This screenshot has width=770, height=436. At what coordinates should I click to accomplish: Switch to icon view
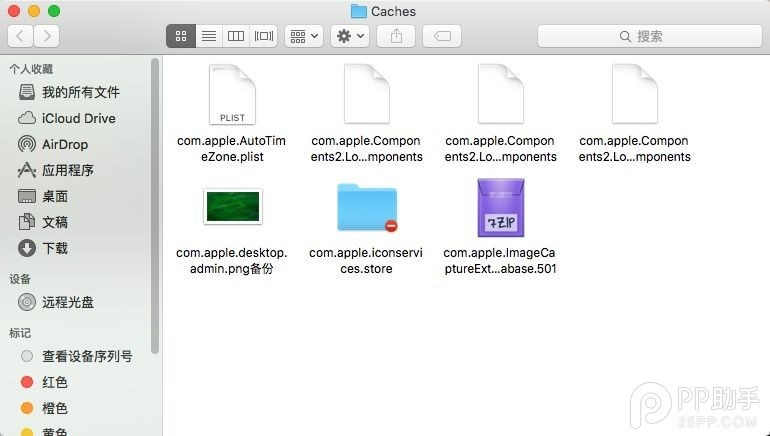click(x=181, y=36)
